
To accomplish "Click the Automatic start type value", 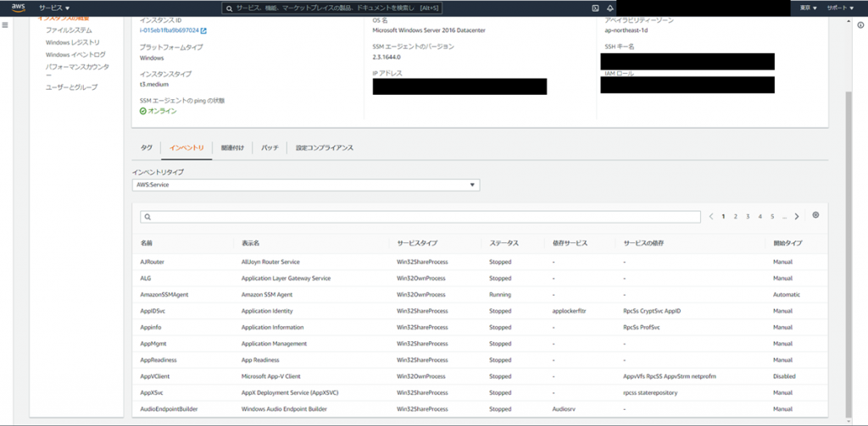I will (787, 295).
